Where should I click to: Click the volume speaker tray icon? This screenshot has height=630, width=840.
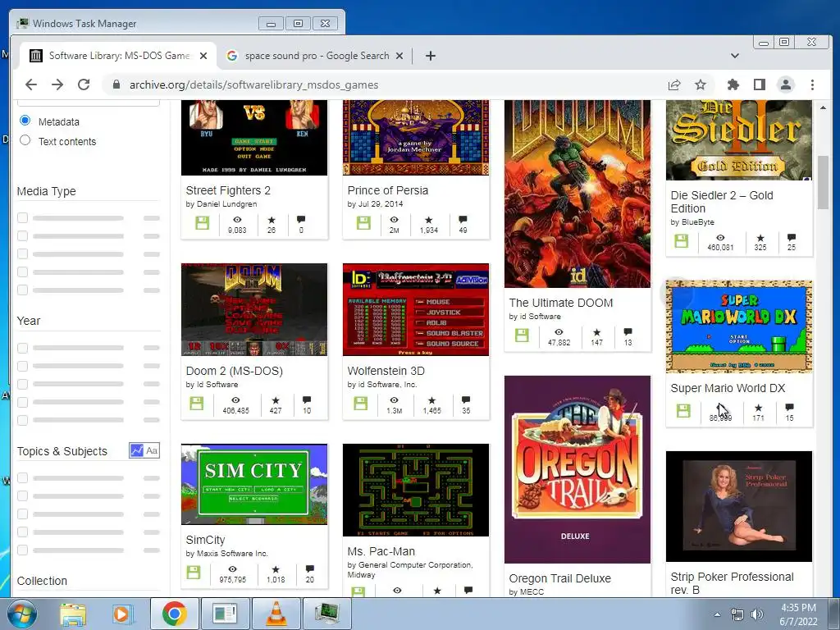click(x=757, y=614)
